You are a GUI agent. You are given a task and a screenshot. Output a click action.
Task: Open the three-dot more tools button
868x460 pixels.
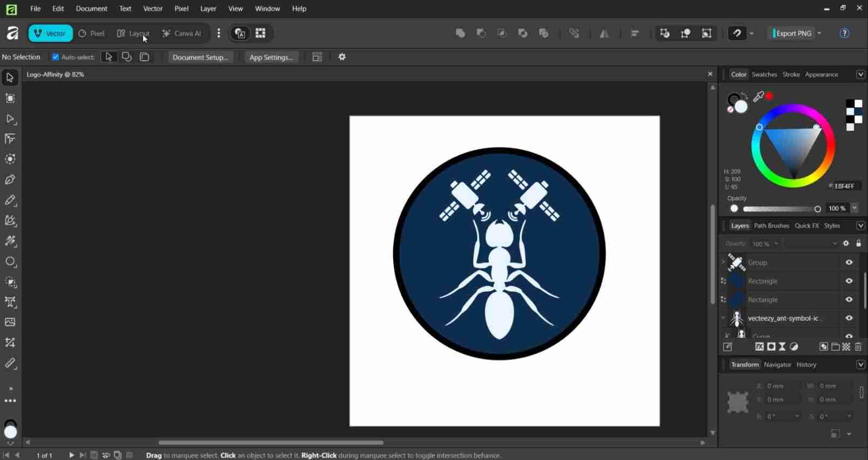point(10,401)
